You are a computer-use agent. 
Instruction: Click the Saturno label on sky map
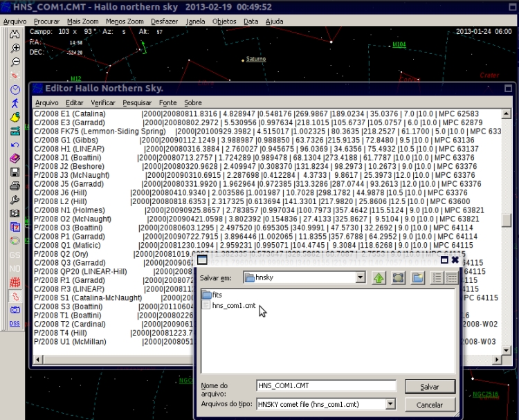point(256,59)
